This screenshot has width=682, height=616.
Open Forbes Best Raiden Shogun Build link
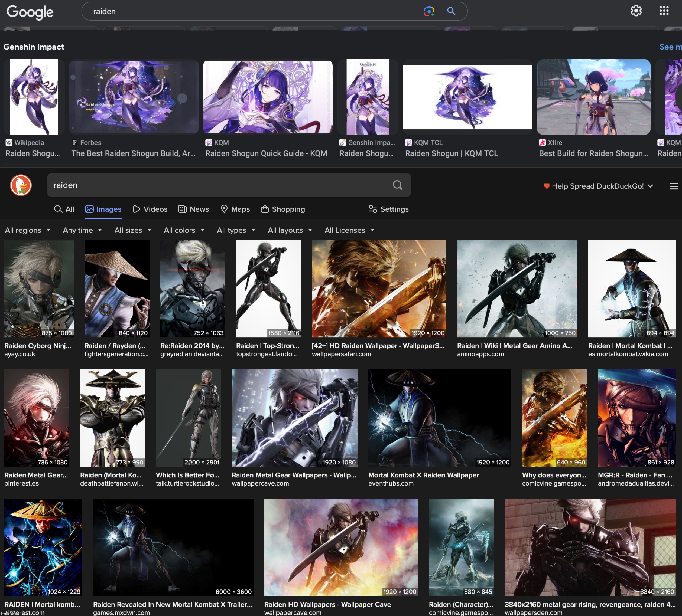pyautogui.click(x=133, y=153)
